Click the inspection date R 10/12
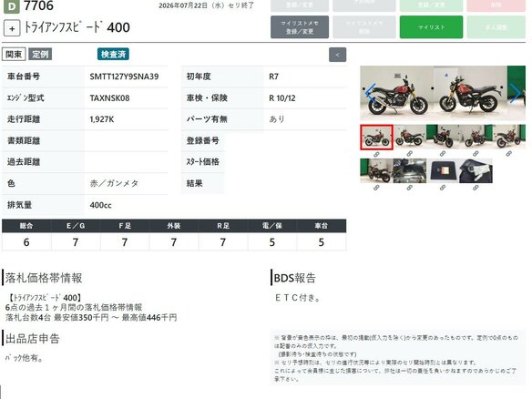This screenshot has height=399, width=532. (282, 98)
